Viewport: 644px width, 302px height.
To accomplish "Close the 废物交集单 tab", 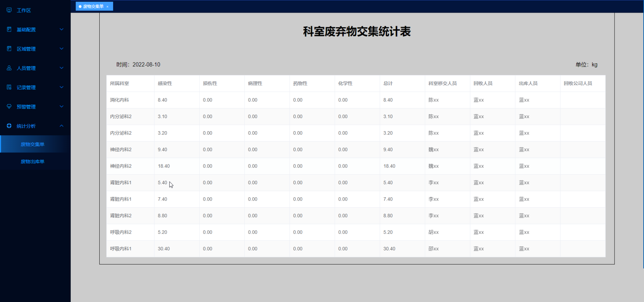I will click(107, 7).
